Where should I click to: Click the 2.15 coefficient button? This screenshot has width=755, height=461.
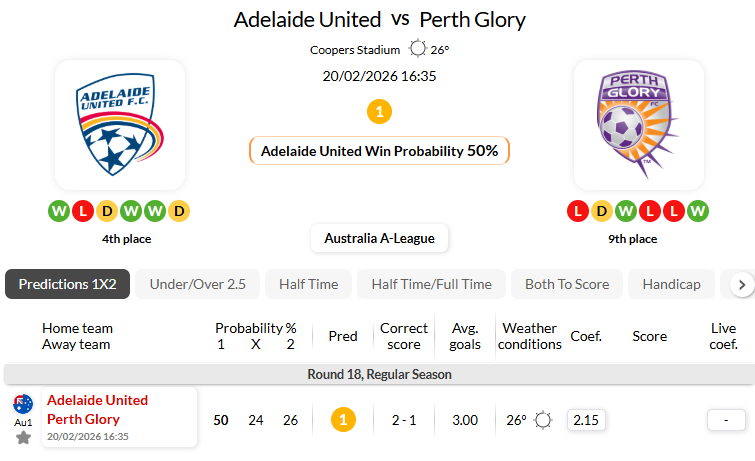click(586, 420)
